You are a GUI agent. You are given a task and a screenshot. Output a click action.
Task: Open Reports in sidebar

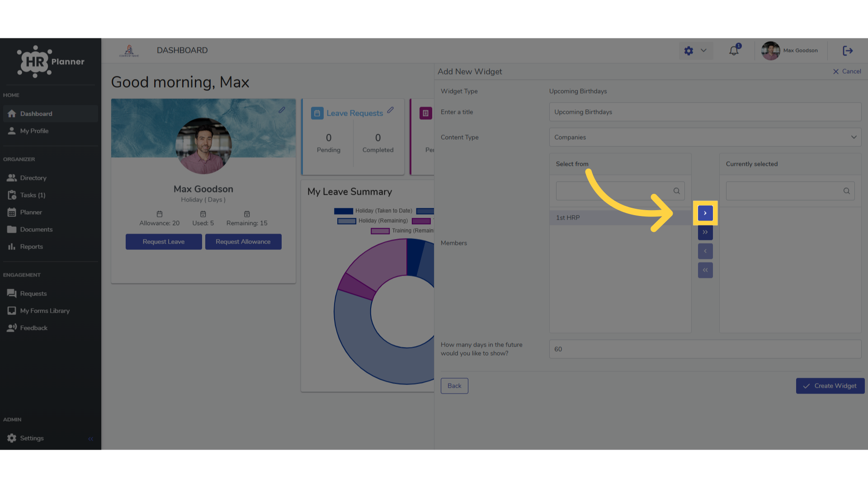click(50, 247)
